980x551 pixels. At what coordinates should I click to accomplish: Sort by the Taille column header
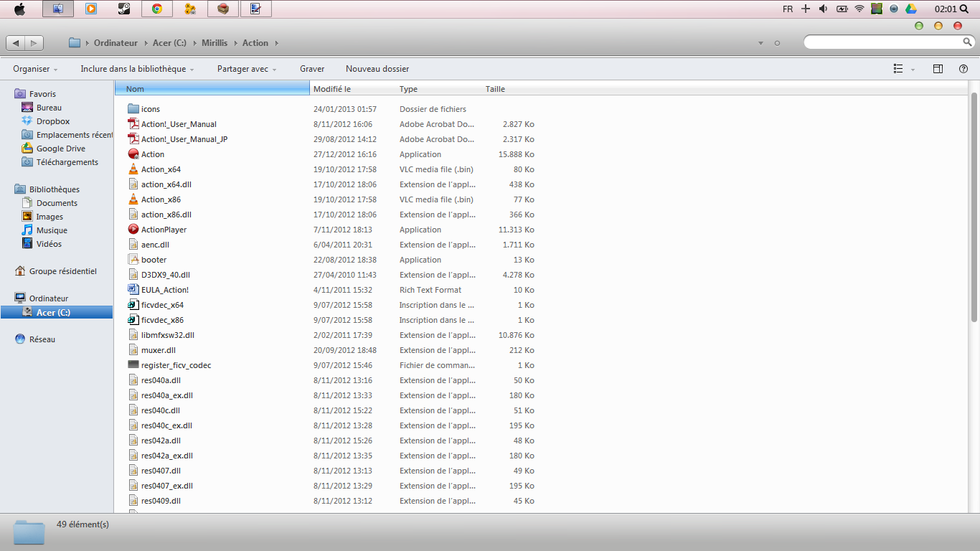[509, 89]
